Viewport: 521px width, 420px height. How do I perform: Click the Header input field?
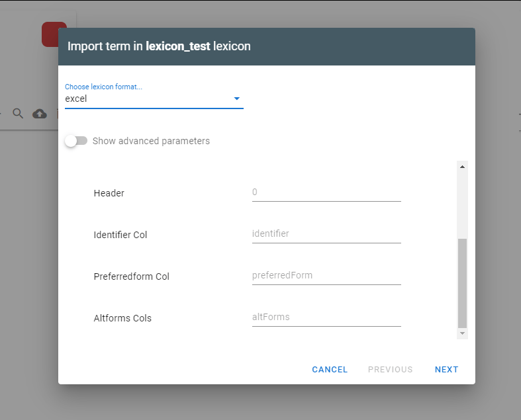click(x=326, y=192)
